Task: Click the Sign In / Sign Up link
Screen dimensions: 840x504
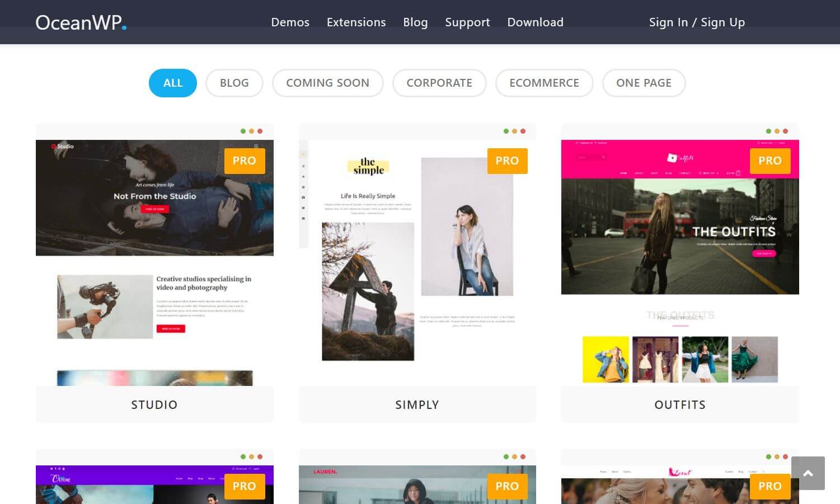Action: coord(697,22)
